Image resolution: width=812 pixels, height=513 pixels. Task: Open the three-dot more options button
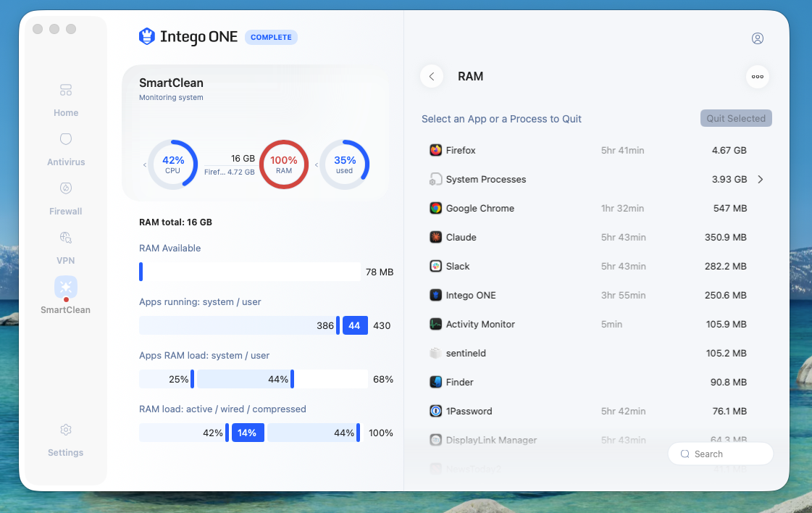758,77
